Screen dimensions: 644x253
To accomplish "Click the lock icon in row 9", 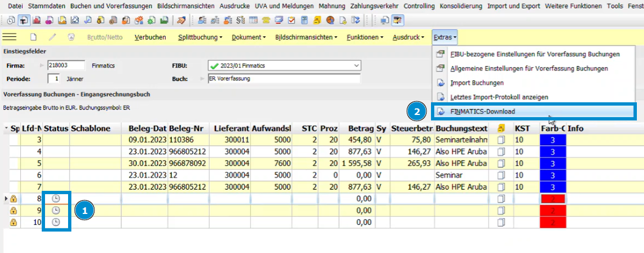I will tap(14, 211).
